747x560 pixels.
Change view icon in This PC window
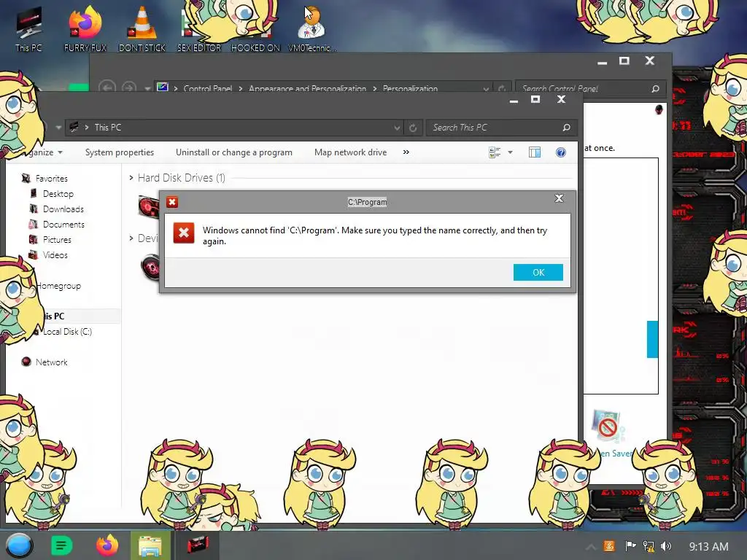(x=495, y=152)
